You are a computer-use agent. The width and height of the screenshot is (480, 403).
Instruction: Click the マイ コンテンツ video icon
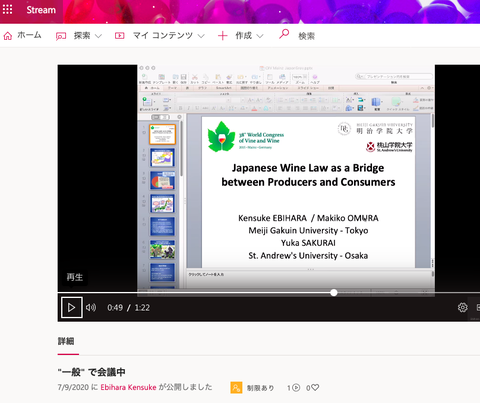pos(119,36)
